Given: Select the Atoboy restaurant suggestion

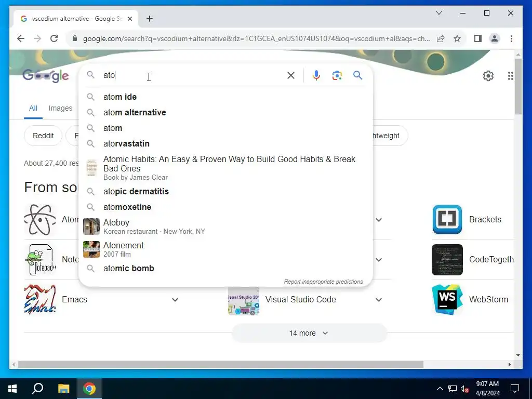Looking at the screenshot, I should pyautogui.click(x=225, y=227).
